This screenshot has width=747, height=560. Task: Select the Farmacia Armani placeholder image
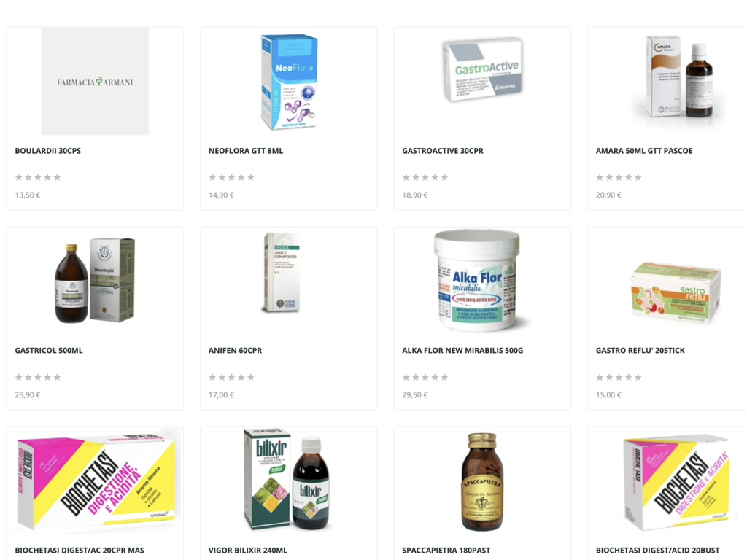[95, 81]
